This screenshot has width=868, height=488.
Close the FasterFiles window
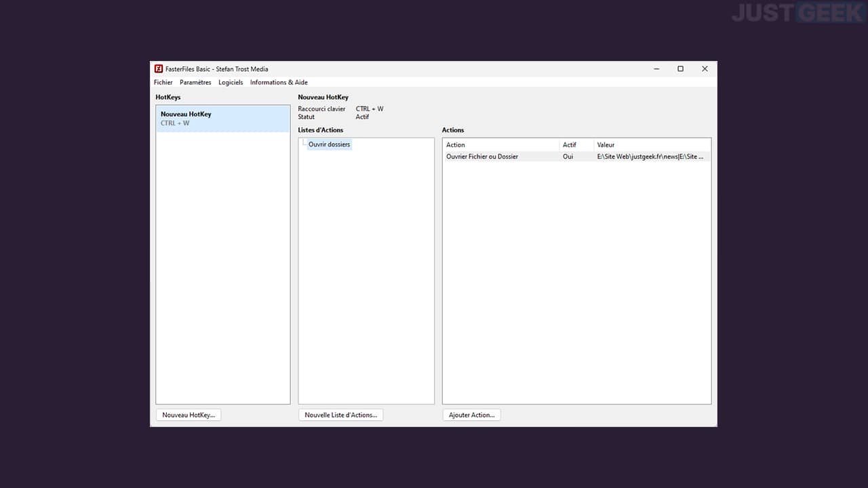(705, 68)
